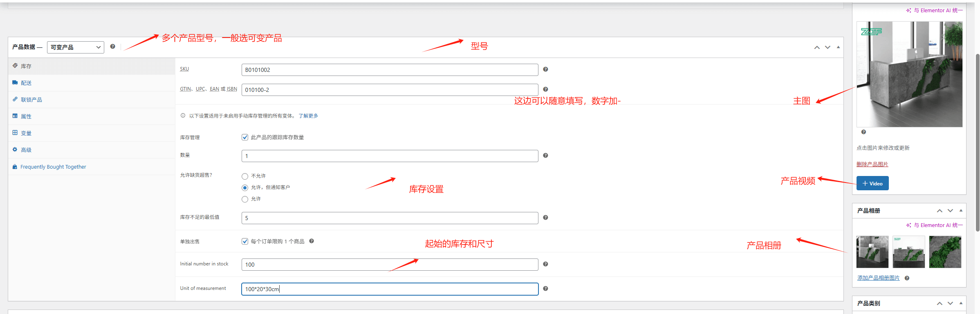Click the help icon next to SKU field
980x314 pixels.
pyautogui.click(x=545, y=69)
